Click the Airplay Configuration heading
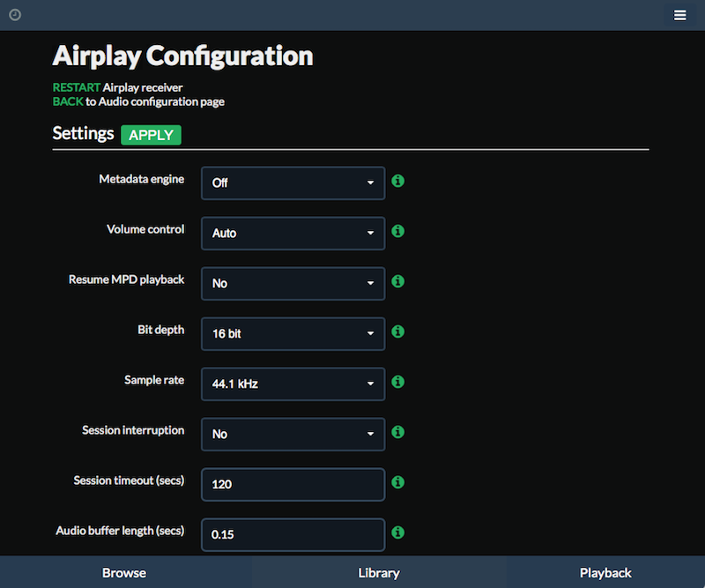705x588 pixels. point(182,56)
